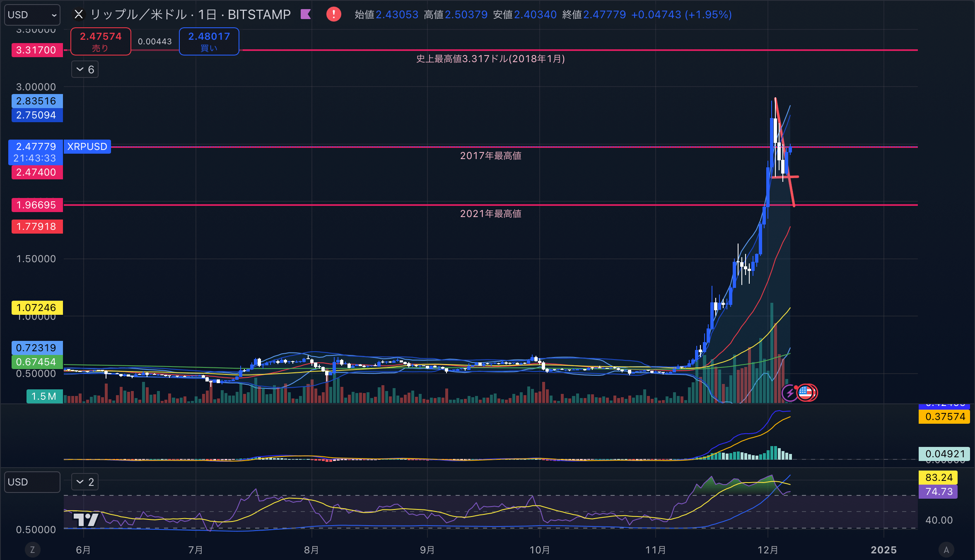Expand the collapsed 6 indicators legend
This screenshot has height=560, width=975.
[x=85, y=70]
